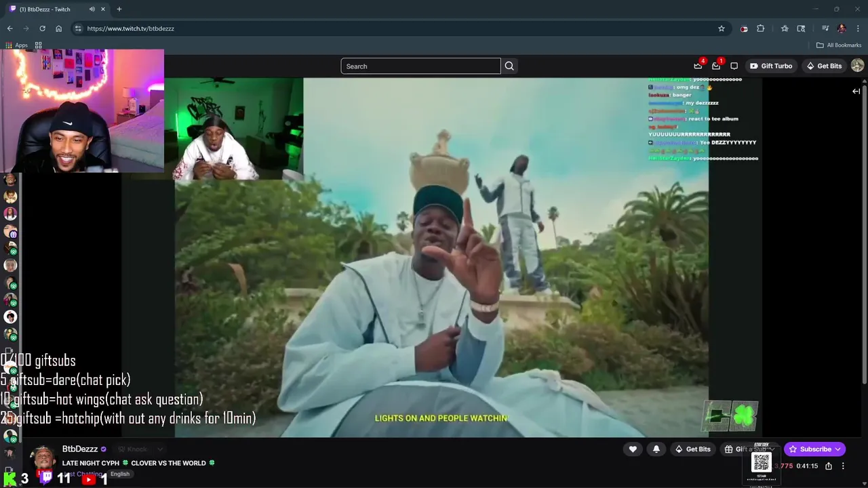The image size is (868, 488).
Task: Open the All Bookmarks folder
Action: point(839,45)
